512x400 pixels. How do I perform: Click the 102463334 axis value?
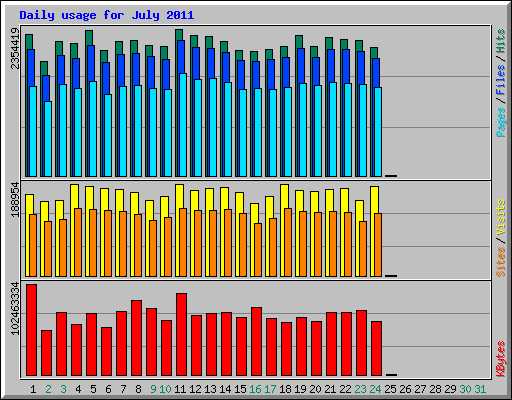pos(15,308)
